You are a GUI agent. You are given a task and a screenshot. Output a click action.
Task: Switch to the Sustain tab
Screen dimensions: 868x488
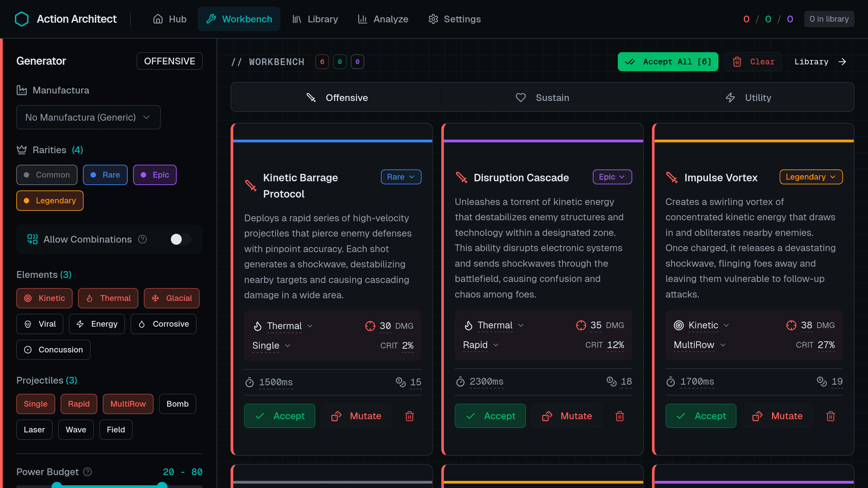(542, 98)
